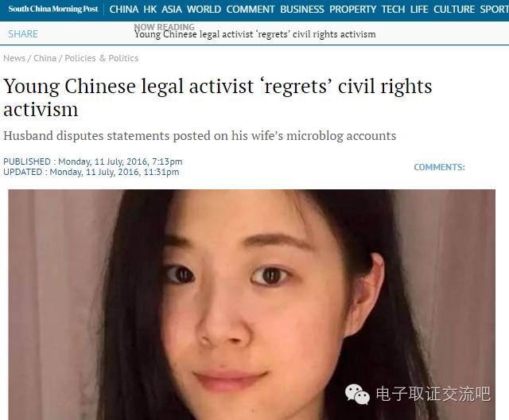The width and height of the screenshot is (509, 420).
Task: Open the CHINA section in navigation
Action: pyautogui.click(x=124, y=10)
